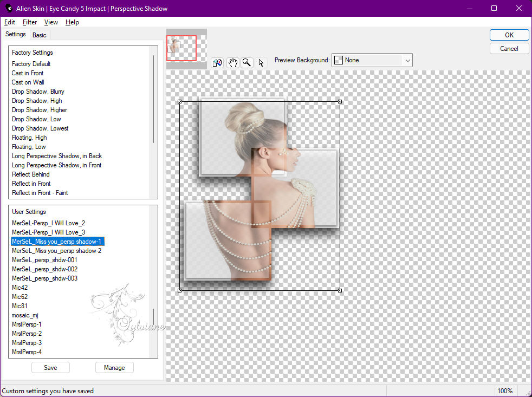The image size is (532, 397).
Task: Click the 100% zoom level in status bar
Action: pos(505,391)
